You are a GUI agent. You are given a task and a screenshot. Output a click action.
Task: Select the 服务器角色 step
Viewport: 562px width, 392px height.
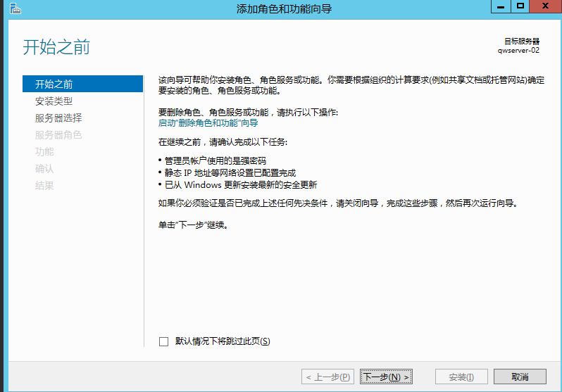coord(58,134)
